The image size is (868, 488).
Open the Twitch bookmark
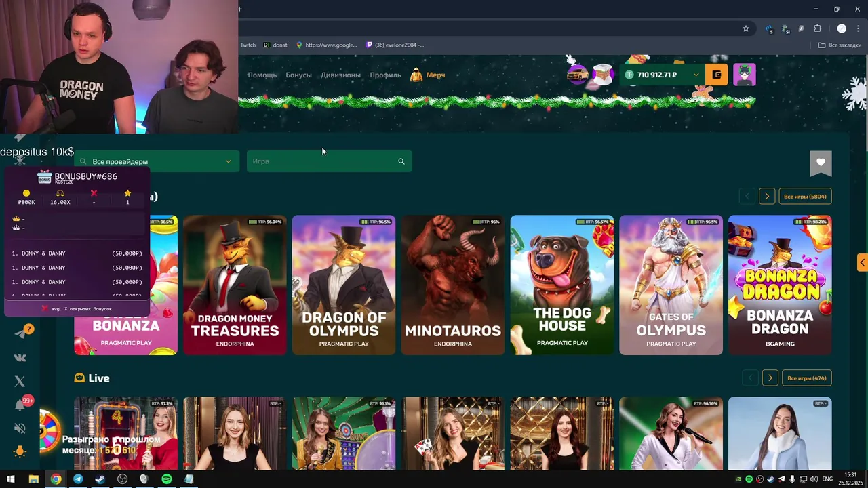point(248,45)
